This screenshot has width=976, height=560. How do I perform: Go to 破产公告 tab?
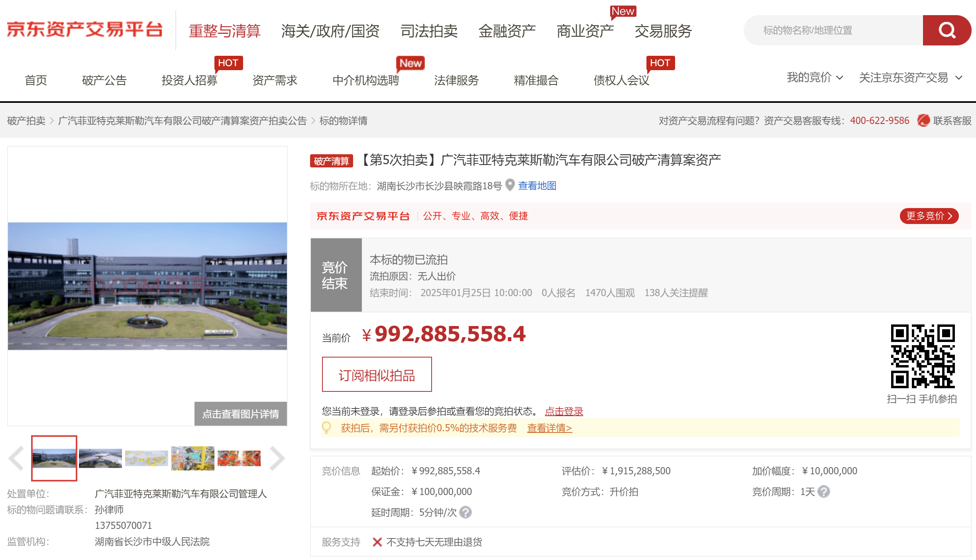[x=104, y=80]
